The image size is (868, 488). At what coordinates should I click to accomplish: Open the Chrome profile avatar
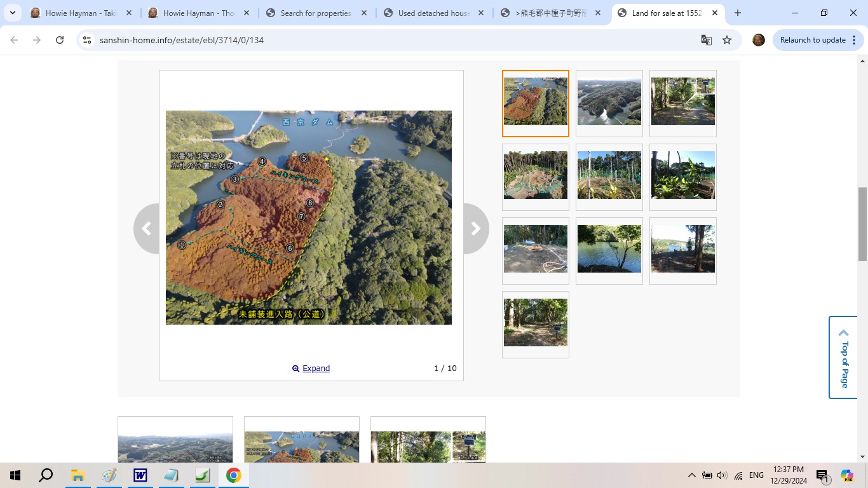pyautogui.click(x=758, y=40)
